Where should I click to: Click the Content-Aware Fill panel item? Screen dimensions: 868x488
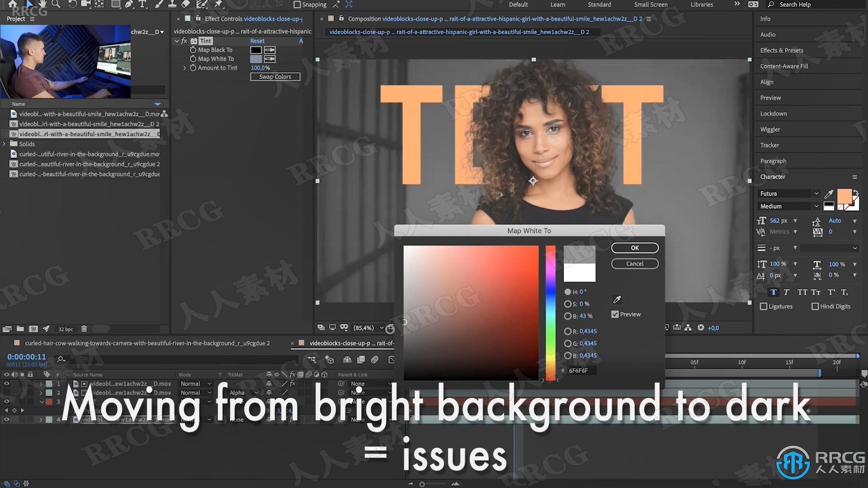(x=784, y=66)
